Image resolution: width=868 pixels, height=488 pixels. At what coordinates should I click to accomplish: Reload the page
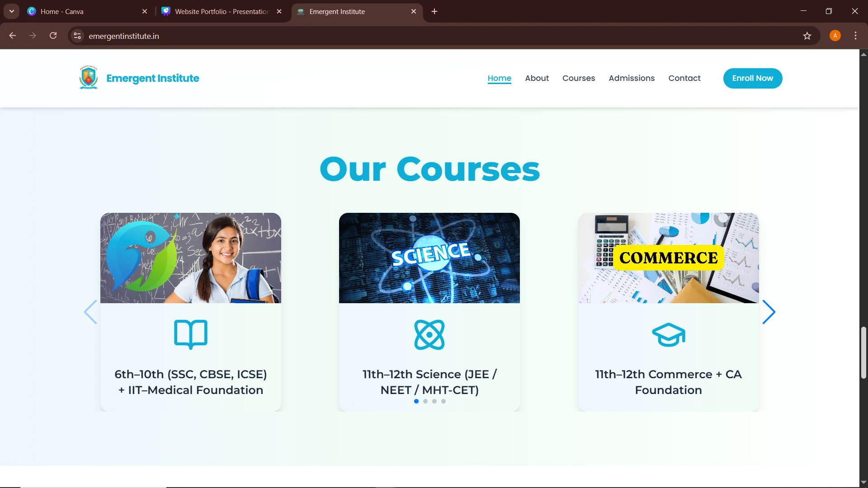click(53, 36)
